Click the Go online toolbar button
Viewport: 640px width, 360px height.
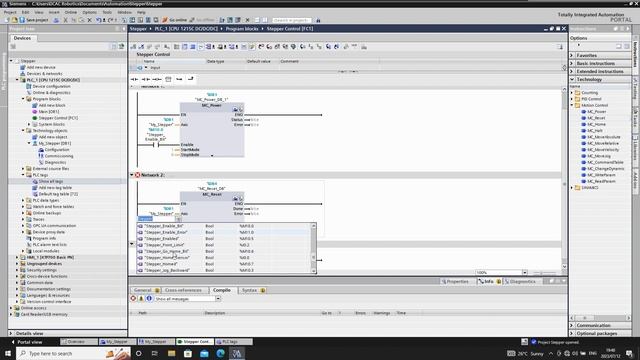175,20
